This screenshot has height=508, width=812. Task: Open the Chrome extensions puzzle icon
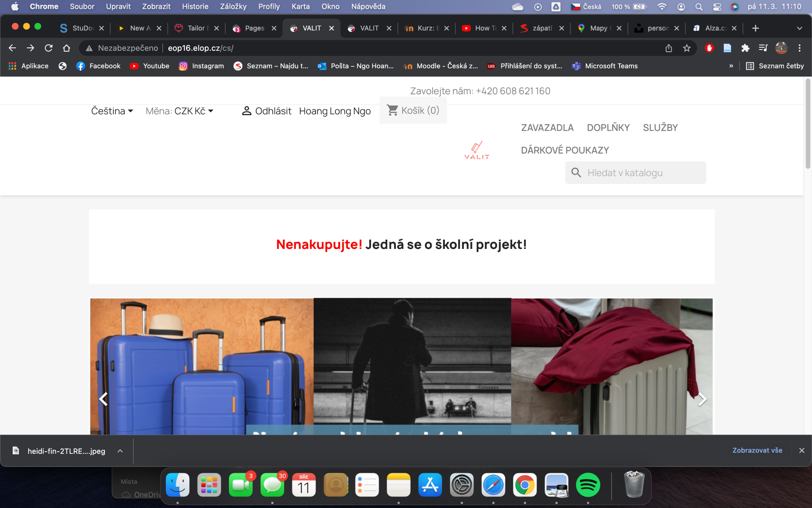pos(745,48)
